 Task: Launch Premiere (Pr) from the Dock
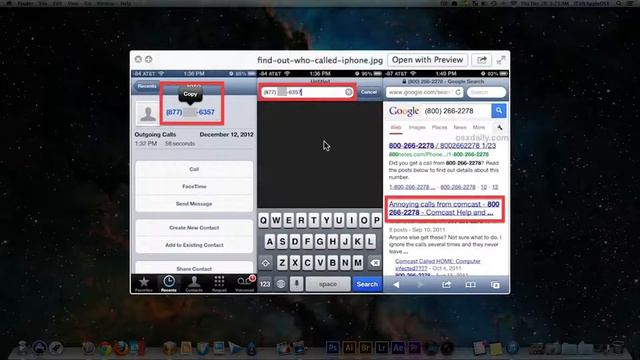tap(414, 348)
